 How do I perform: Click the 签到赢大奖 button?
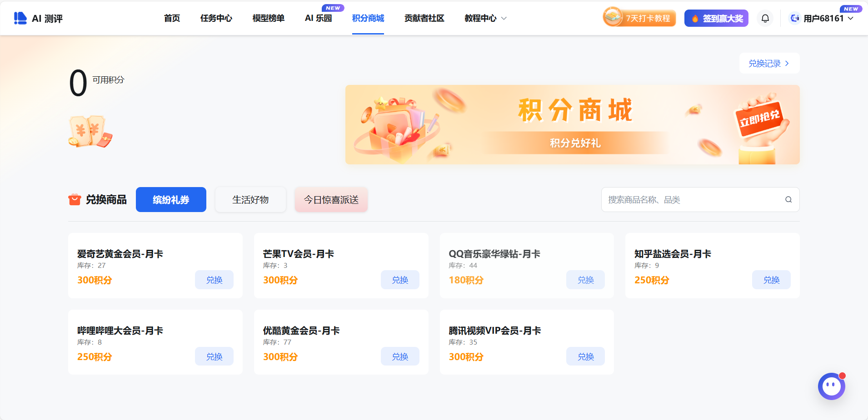click(716, 18)
